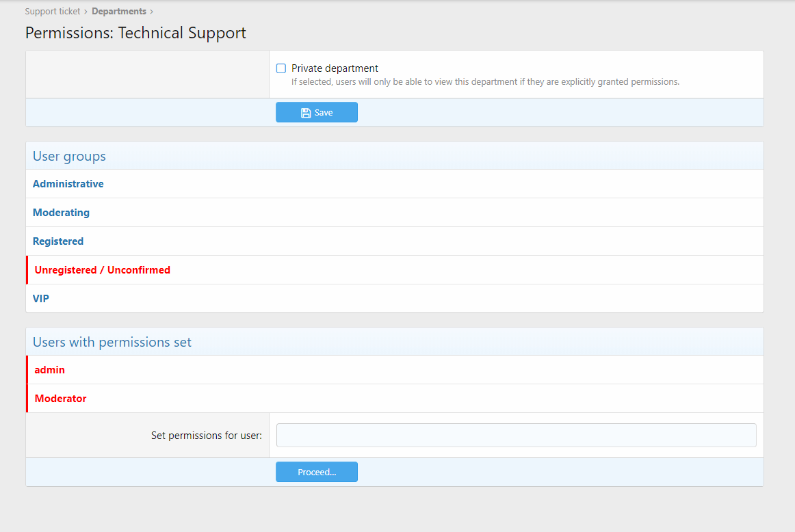This screenshot has height=532, width=795.
Task: Open the Registered user group permissions
Action: [x=58, y=241]
